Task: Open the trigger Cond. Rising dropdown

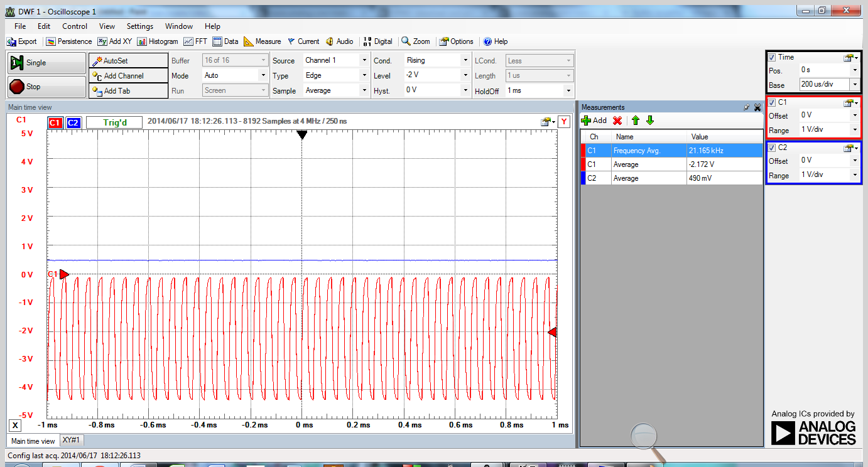Action: [437, 60]
